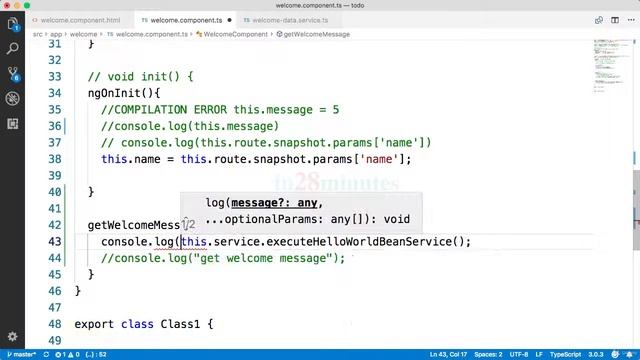Click the getWelcomeMess method name on line 42
The width and height of the screenshot is (640, 360).
pyautogui.click(x=133, y=225)
